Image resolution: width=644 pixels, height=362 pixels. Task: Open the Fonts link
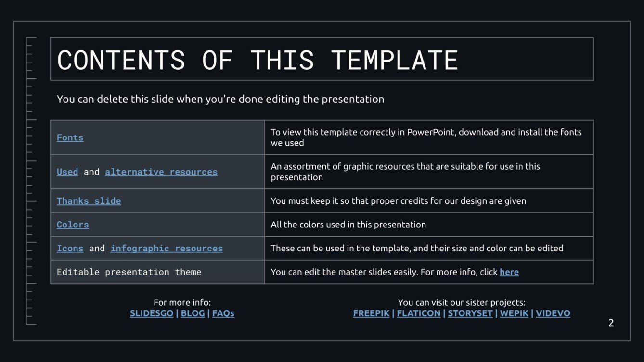pos(70,137)
